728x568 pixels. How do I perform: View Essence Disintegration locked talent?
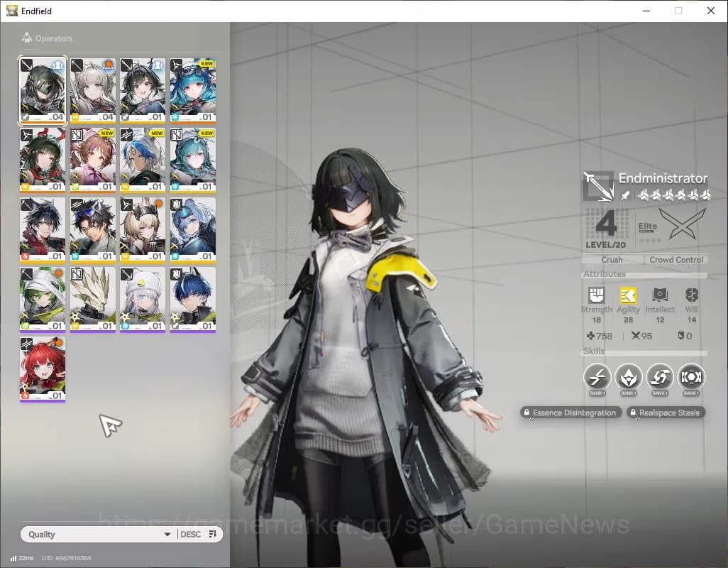coord(570,413)
